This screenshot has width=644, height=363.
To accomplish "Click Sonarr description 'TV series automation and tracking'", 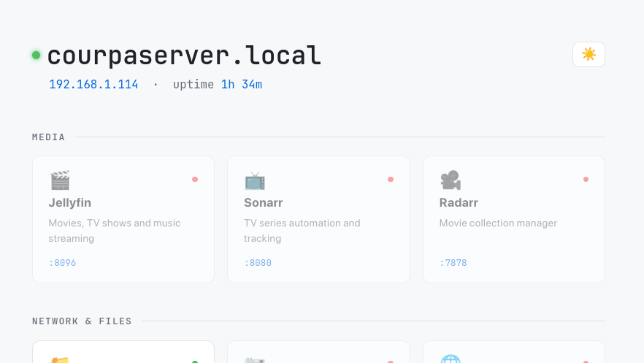I will tap(302, 231).
